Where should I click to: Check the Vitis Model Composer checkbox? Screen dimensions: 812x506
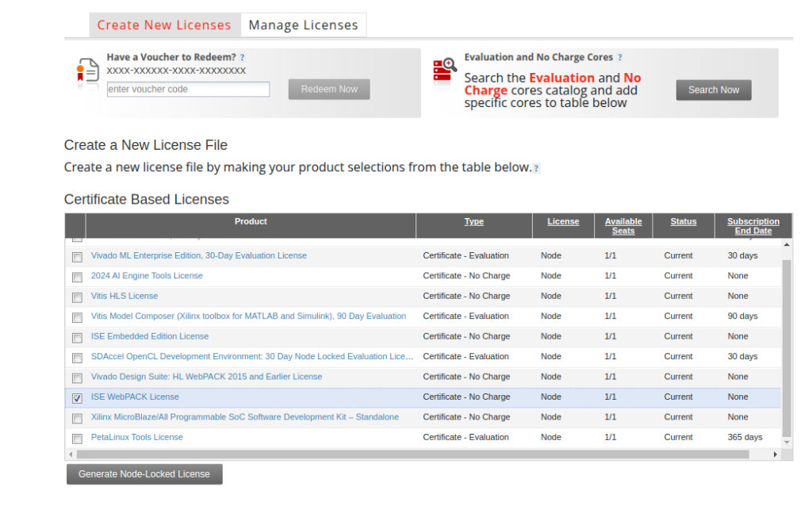pyautogui.click(x=77, y=317)
